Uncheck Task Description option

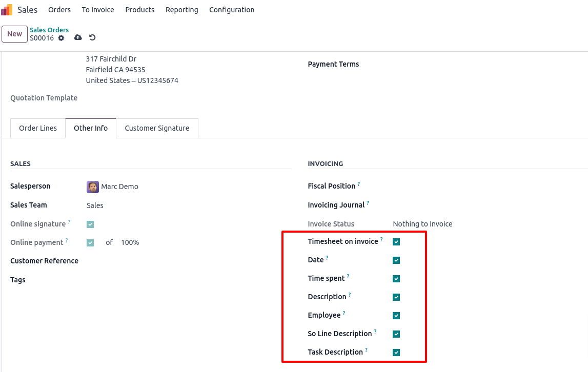[x=396, y=352]
